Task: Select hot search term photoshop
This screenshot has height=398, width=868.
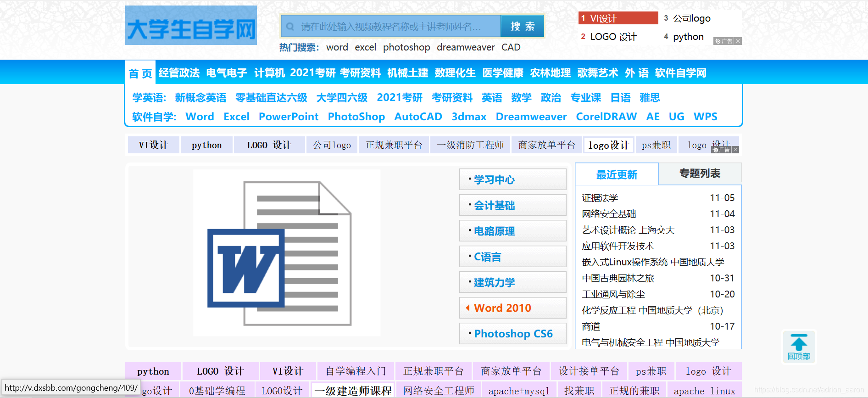Action: pos(406,47)
